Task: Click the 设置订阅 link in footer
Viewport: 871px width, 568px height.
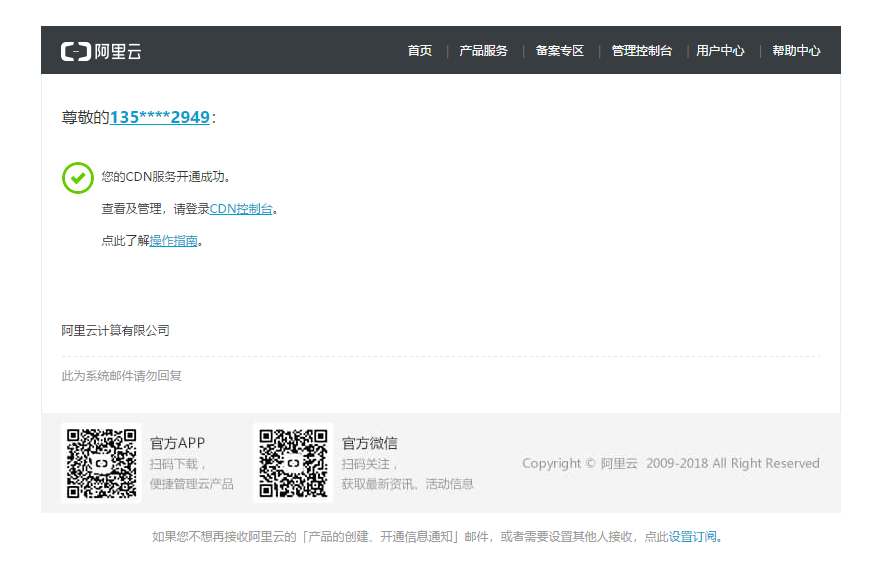Action: [x=693, y=537]
